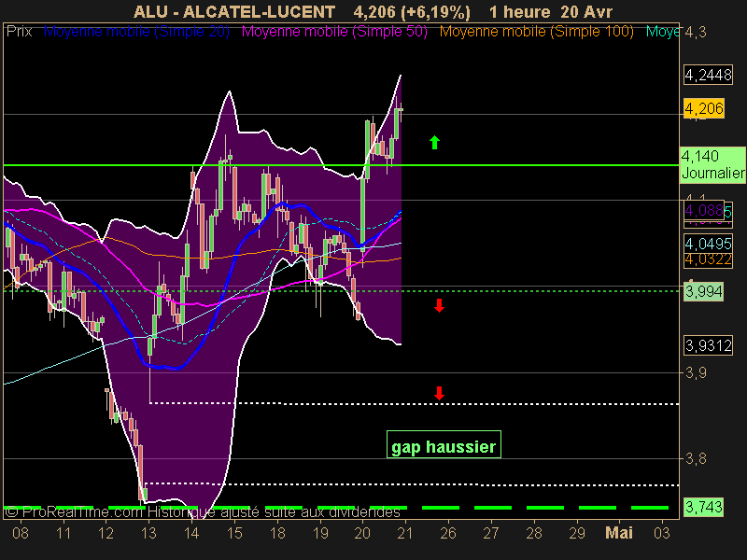Click the purple 4,0885 price tag

click(x=704, y=210)
